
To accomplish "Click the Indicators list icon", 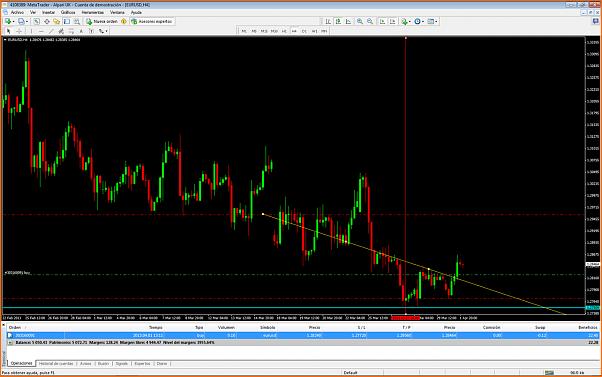I will [x=404, y=21].
